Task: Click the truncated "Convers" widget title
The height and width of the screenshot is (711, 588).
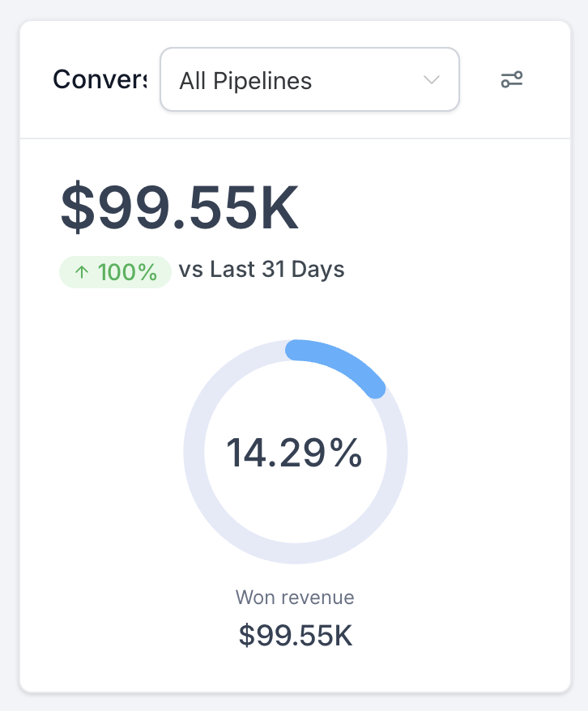Action: (100, 79)
